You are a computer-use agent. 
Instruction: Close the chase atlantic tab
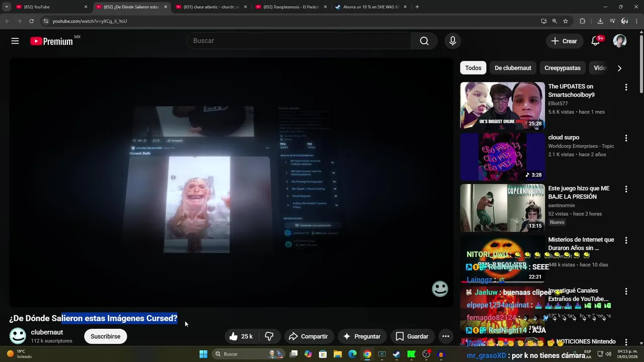click(246, 7)
